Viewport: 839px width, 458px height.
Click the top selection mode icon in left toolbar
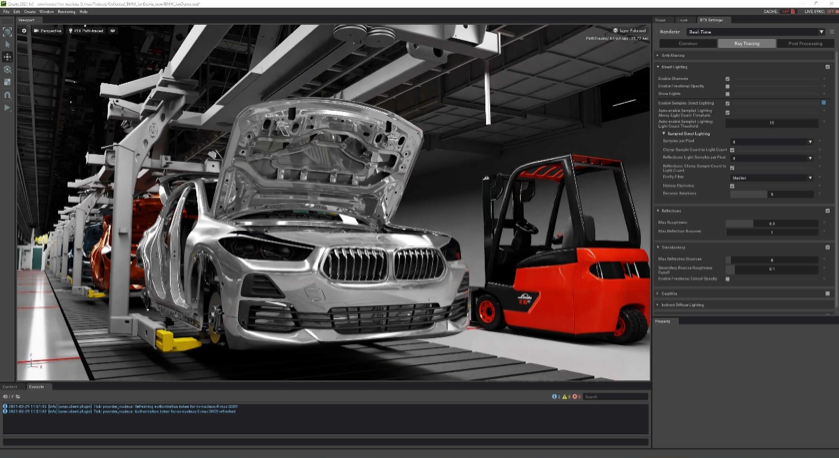tap(7, 32)
